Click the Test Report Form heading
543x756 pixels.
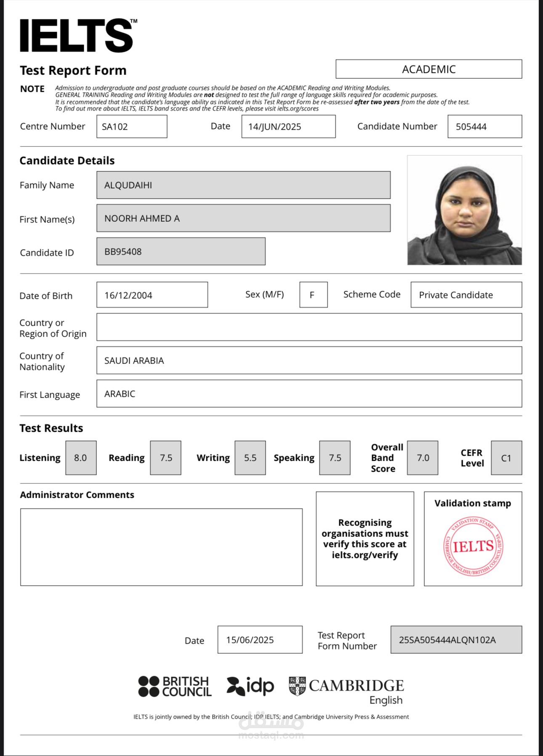click(x=73, y=70)
